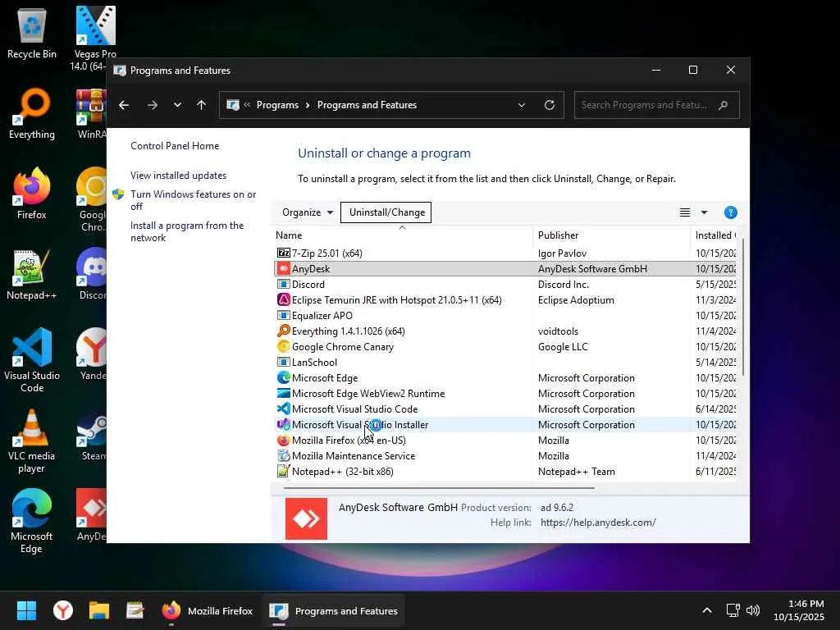Open the clock showing 1:46 PM
Viewport: 840px width, 630px height.
[x=799, y=610]
